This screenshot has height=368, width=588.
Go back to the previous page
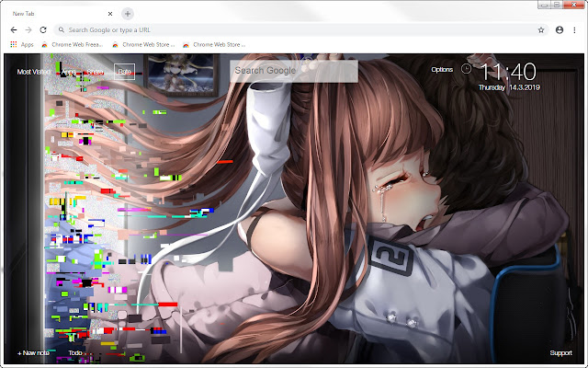click(x=14, y=30)
